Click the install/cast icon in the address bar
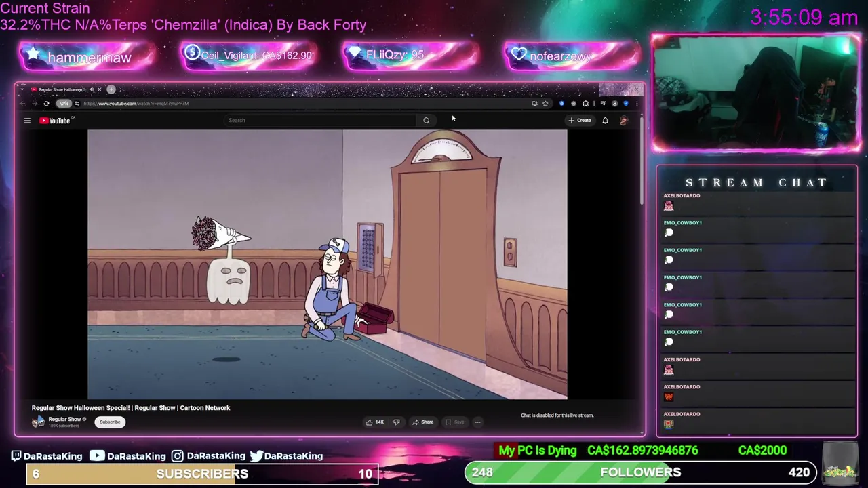 point(534,104)
